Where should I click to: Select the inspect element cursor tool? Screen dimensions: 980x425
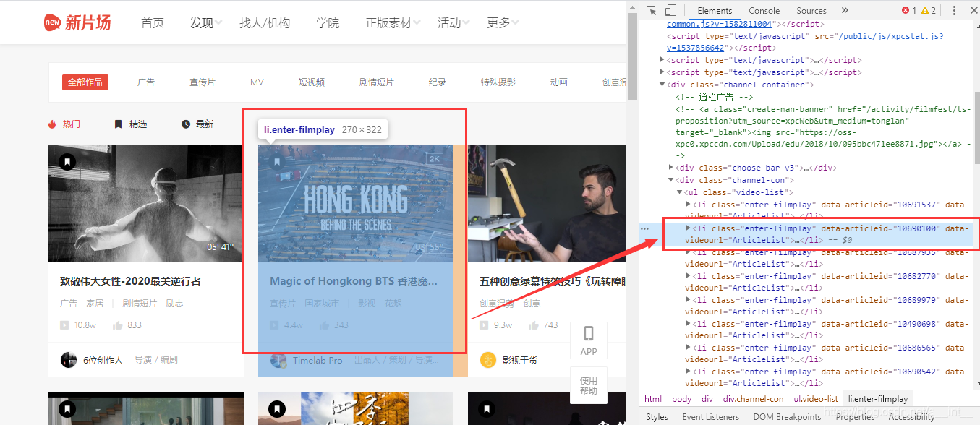652,10
